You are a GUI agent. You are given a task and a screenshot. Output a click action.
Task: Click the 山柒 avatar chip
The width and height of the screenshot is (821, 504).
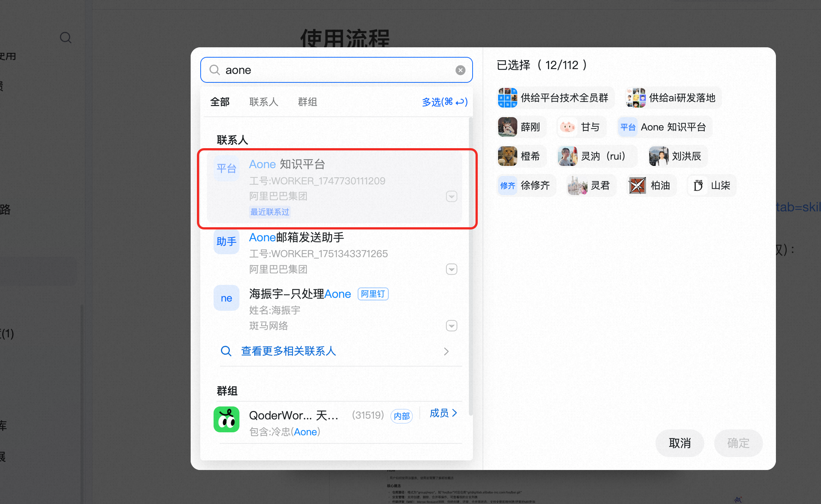pos(711,185)
